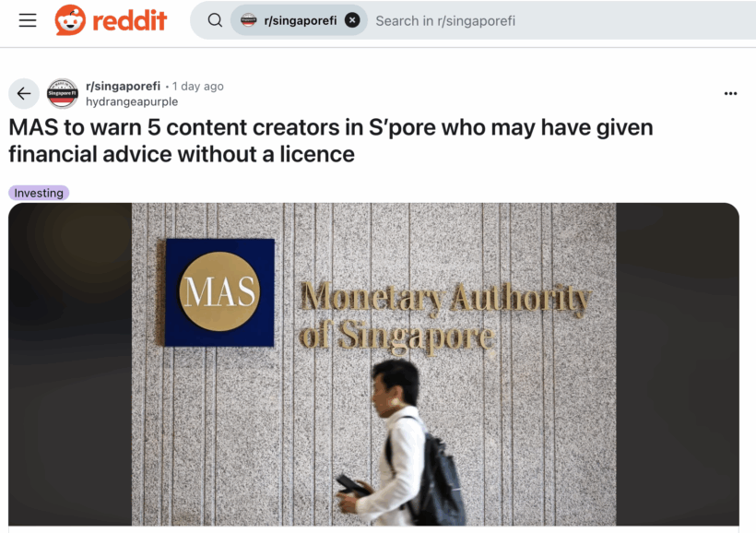The height and width of the screenshot is (533, 756).
Task: Click the Reddit Snoo logo icon
Action: point(70,20)
